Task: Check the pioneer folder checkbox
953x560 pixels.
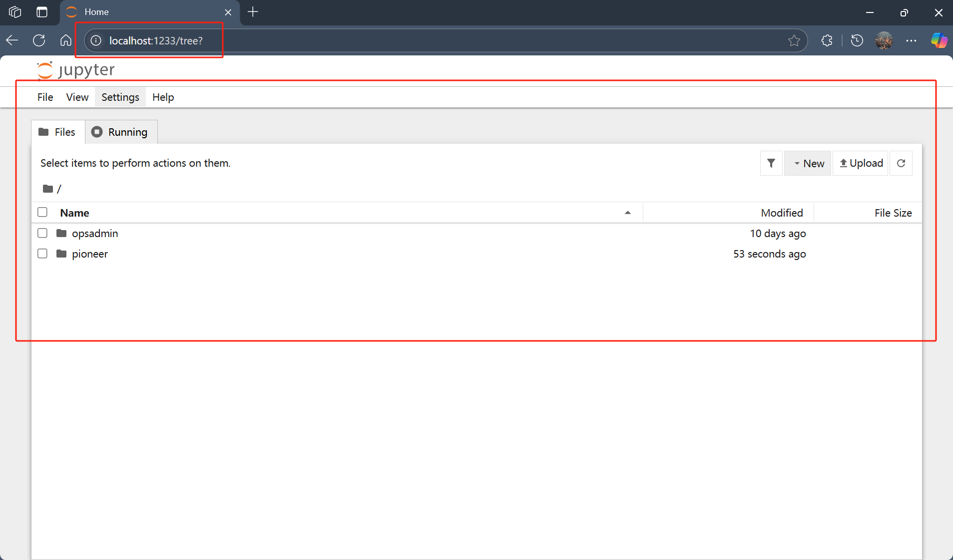Action: click(x=42, y=254)
